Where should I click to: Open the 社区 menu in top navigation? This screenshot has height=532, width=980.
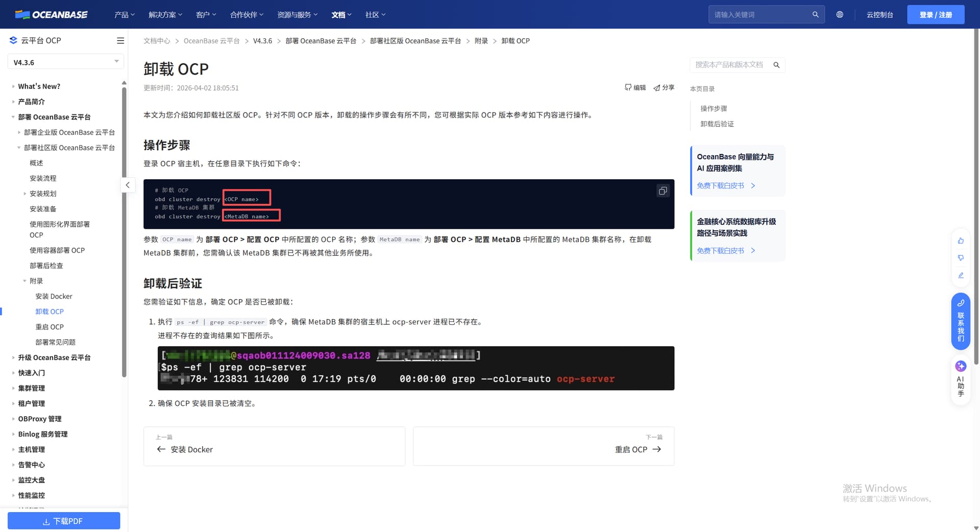click(375, 15)
